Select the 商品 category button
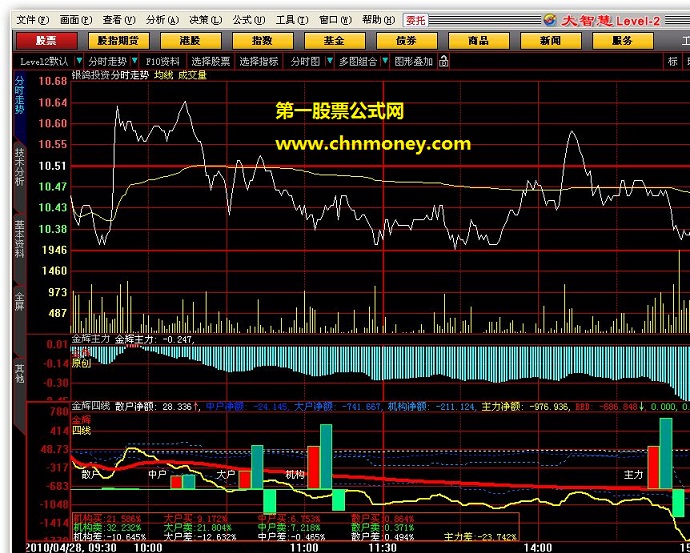Image resolution: width=690 pixels, height=553 pixels. (479, 41)
